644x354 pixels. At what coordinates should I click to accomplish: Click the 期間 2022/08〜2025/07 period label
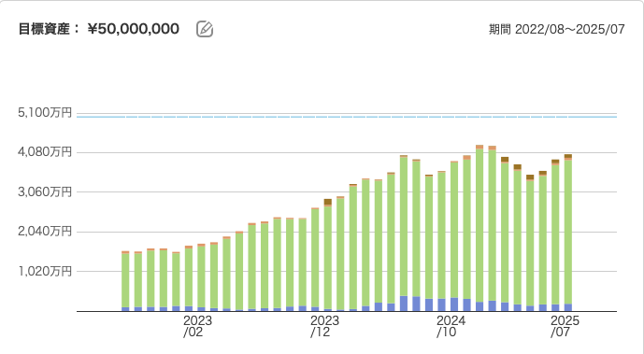click(x=556, y=29)
